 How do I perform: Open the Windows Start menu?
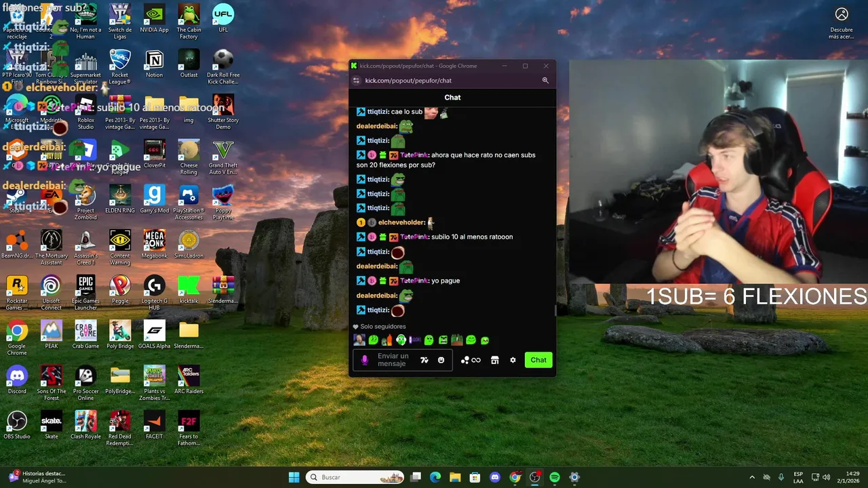294,477
